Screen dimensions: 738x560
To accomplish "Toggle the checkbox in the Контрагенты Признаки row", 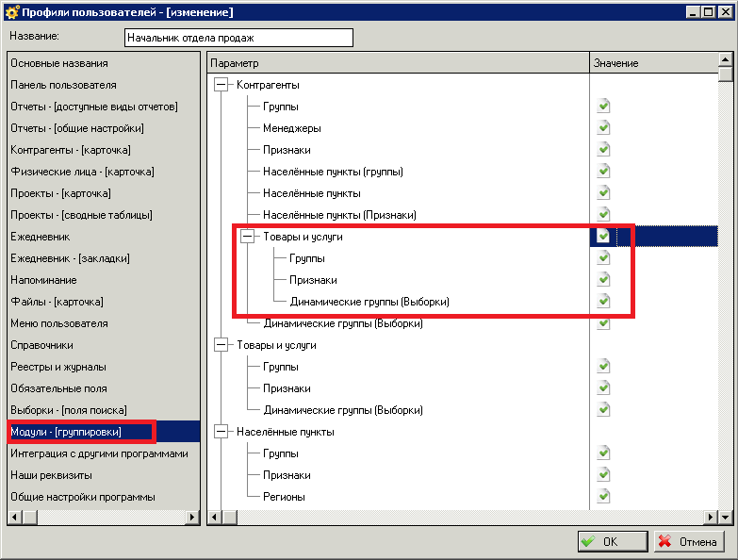I will (x=603, y=150).
